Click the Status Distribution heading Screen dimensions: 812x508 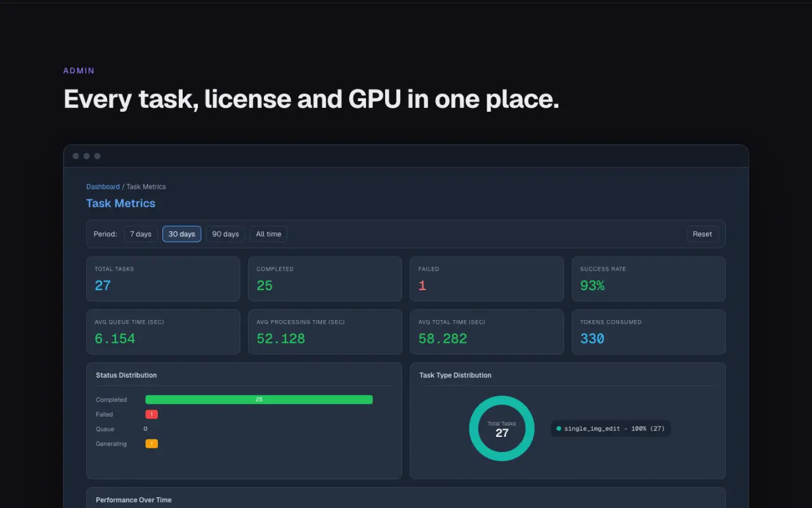[126, 375]
